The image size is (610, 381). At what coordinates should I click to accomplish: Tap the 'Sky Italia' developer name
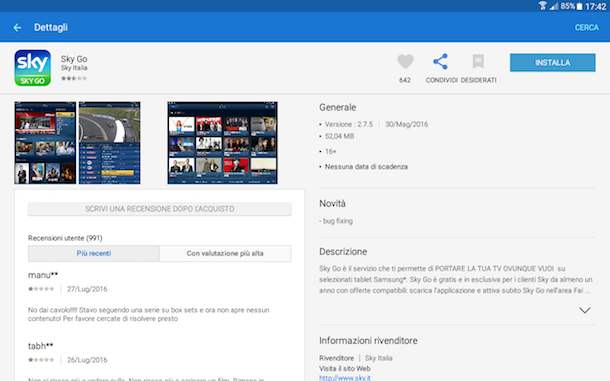pyautogui.click(x=74, y=68)
